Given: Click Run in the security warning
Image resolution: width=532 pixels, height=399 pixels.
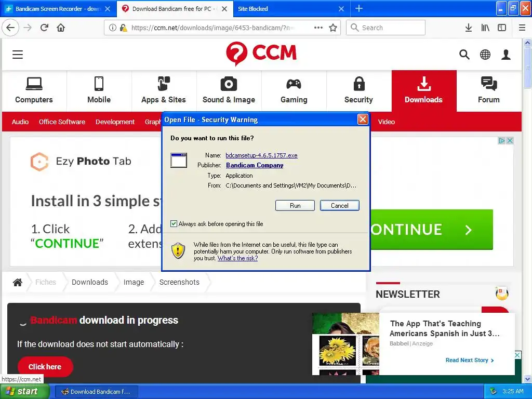Looking at the screenshot, I should [x=295, y=206].
